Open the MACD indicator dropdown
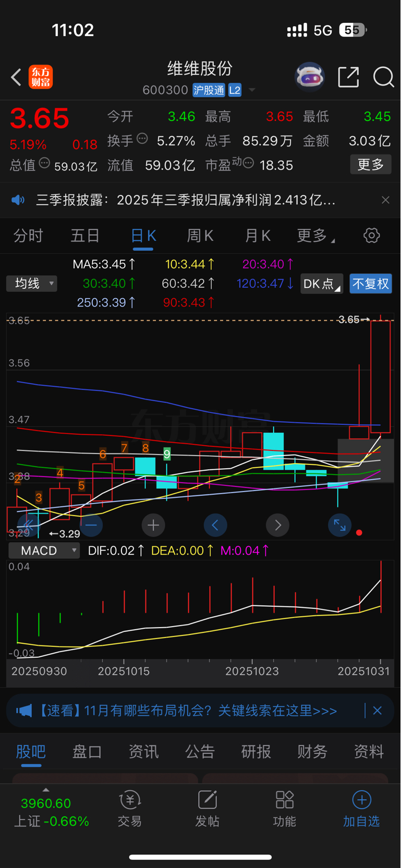The image size is (401, 868). click(x=44, y=551)
